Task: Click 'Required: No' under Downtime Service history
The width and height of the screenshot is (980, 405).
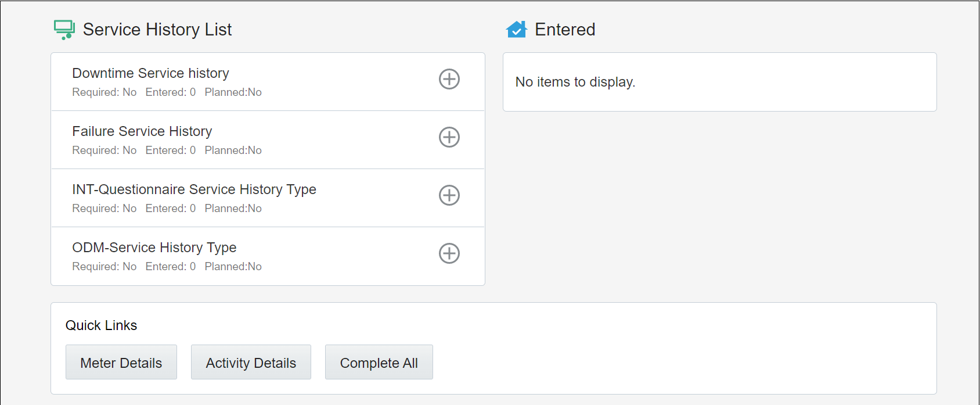Action: click(104, 92)
